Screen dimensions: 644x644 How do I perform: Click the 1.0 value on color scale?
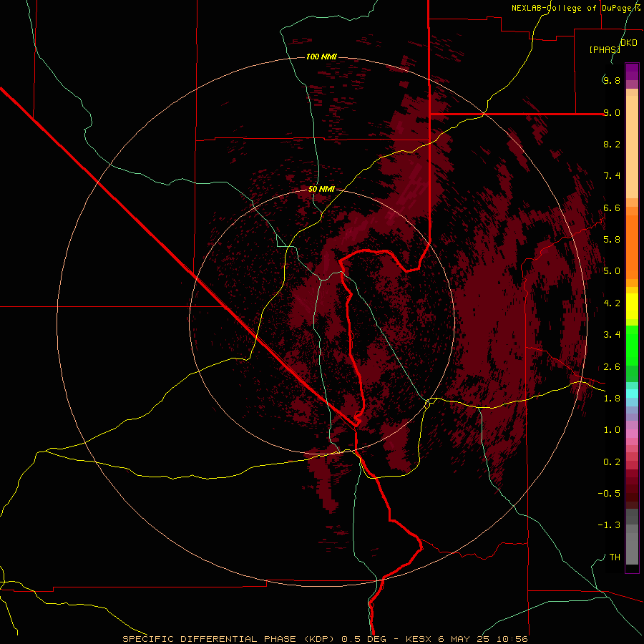tap(612, 429)
